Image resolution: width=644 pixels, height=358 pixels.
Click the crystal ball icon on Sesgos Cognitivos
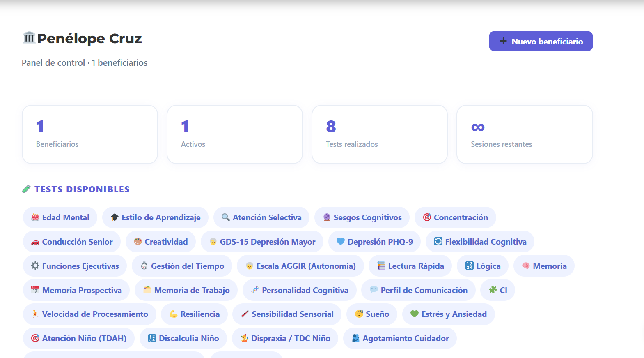tap(327, 217)
